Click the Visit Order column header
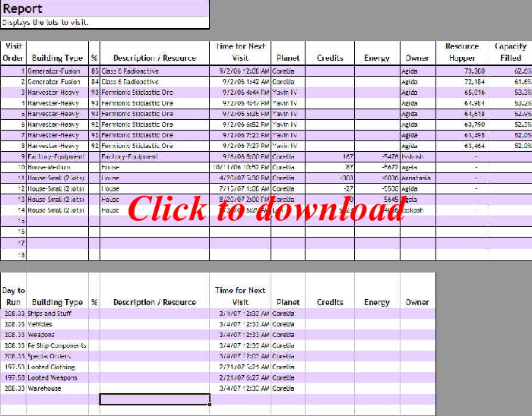This screenshot has height=416, width=532. pyautogui.click(x=14, y=52)
